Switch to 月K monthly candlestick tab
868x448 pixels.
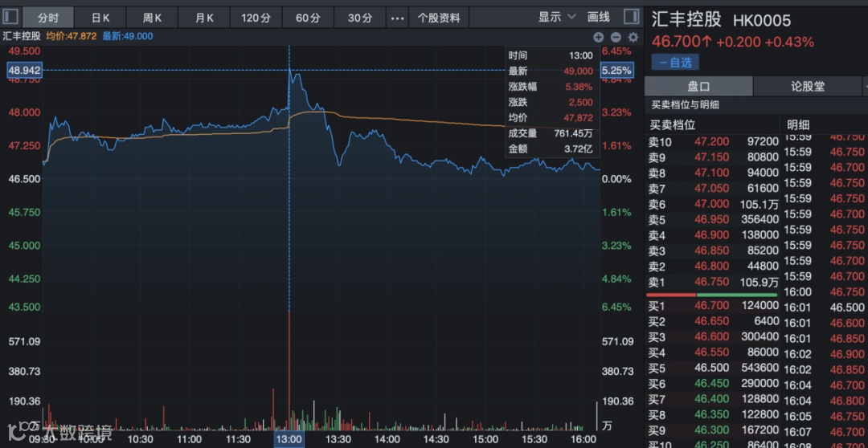tap(204, 18)
